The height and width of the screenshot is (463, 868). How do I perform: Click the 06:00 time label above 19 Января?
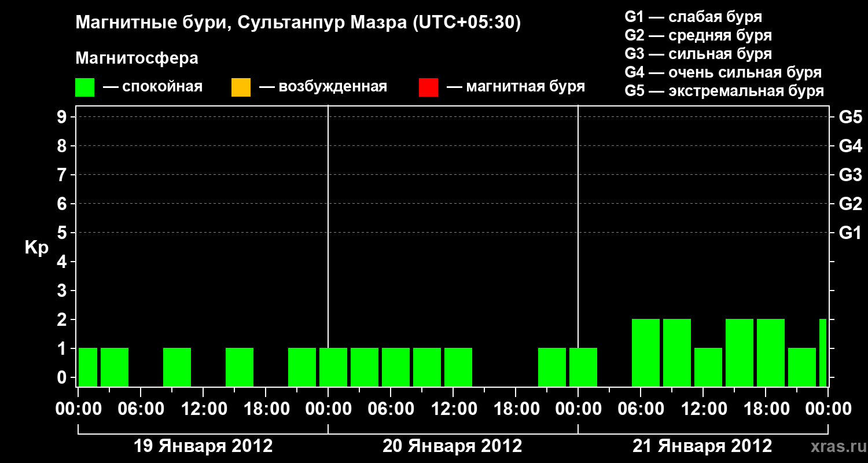[x=141, y=409]
